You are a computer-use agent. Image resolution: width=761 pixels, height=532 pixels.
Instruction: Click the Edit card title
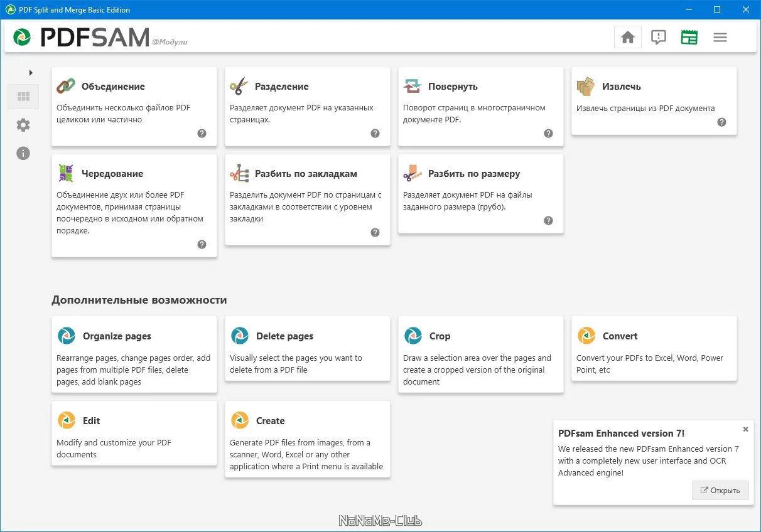(92, 421)
